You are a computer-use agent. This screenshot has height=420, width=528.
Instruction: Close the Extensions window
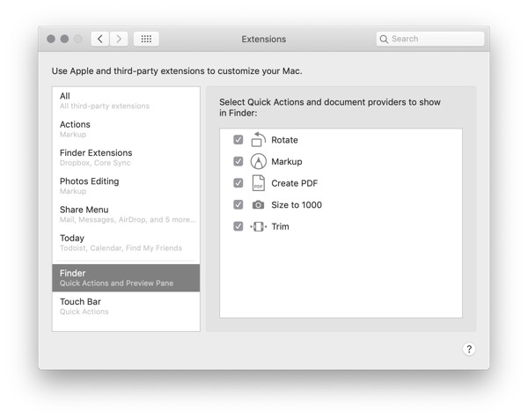pyautogui.click(x=51, y=39)
